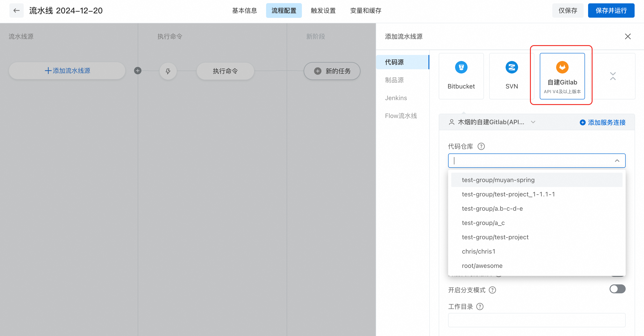Choose root/awesome repository
The width and height of the screenshot is (644, 336).
[537, 266]
